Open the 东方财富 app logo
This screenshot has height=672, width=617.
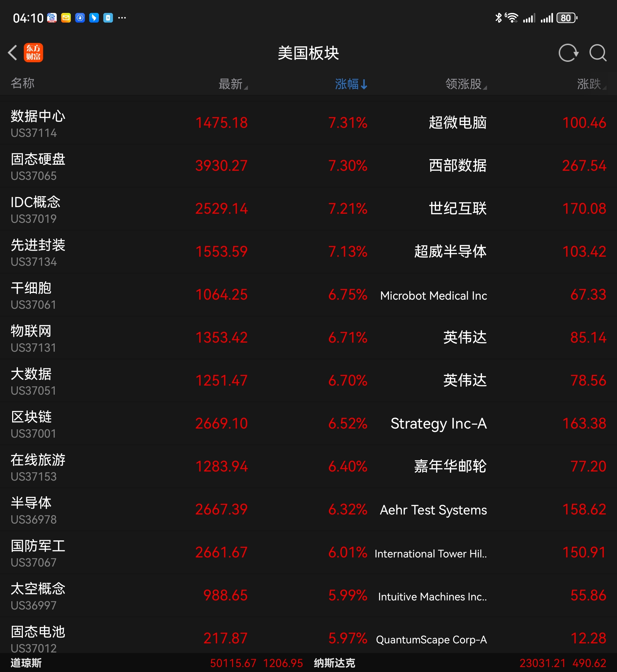pyautogui.click(x=33, y=53)
